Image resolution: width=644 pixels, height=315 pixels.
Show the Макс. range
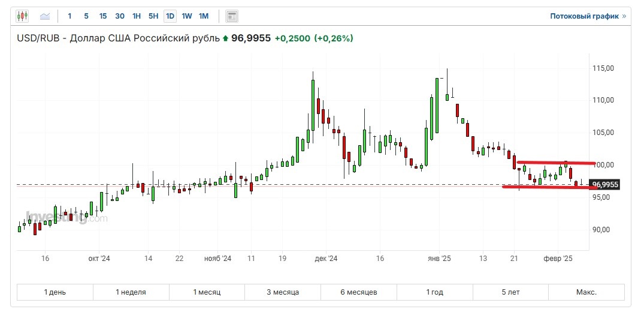(x=586, y=292)
